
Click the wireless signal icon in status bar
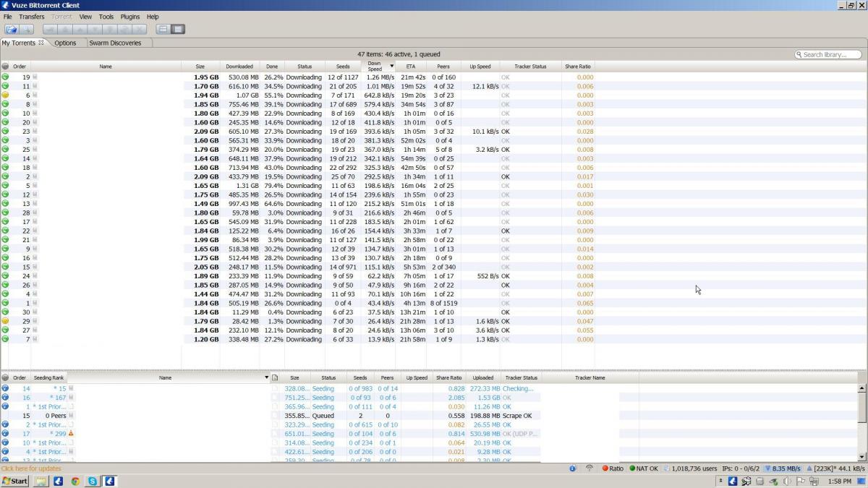590,468
